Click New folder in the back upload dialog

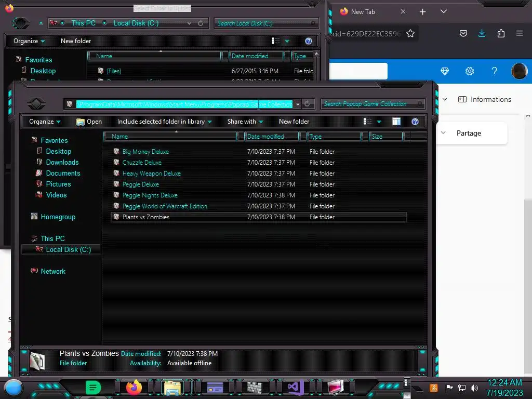[x=76, y=41]
